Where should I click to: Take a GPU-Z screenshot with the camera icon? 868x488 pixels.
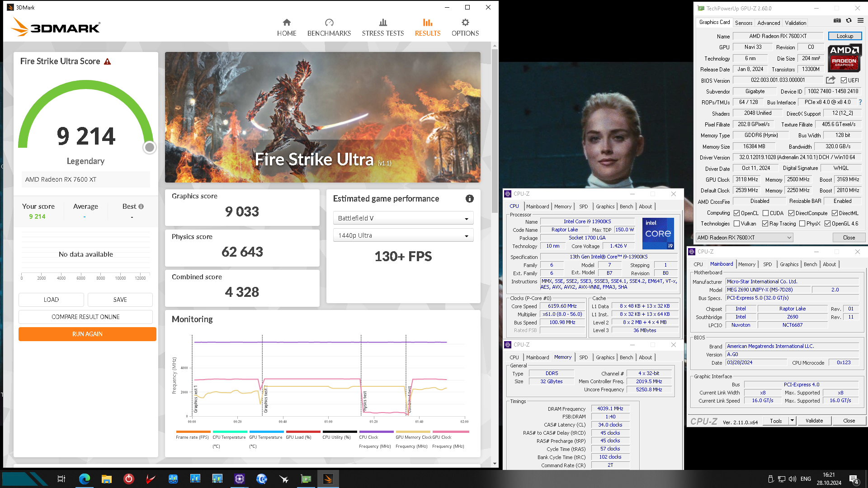coord(837,20)
